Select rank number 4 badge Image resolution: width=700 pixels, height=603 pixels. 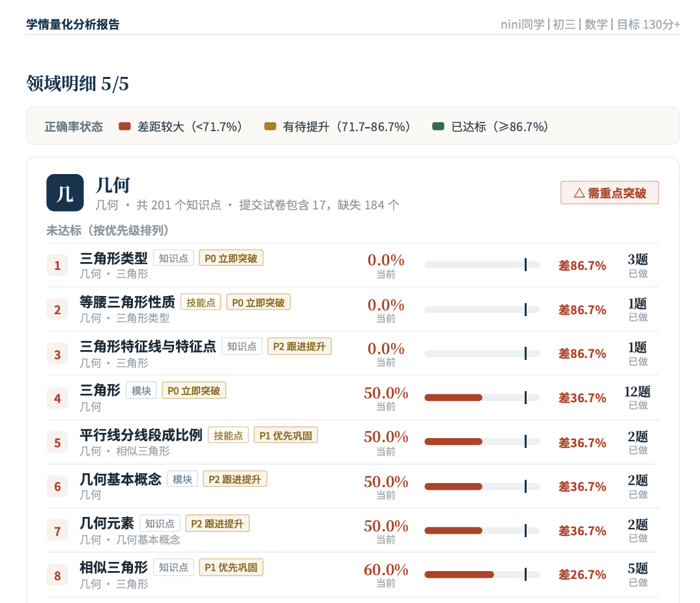pyautogui.click(x=57, y=398)
